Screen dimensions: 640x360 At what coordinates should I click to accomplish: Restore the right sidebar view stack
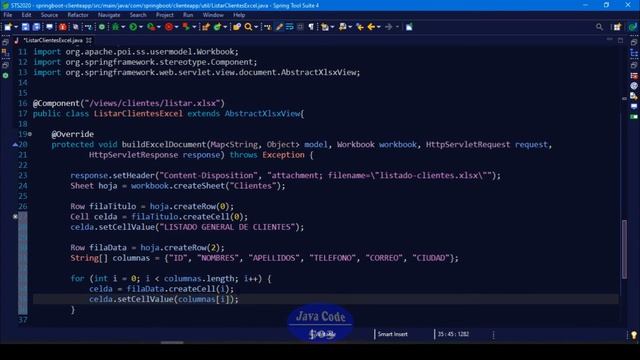pyautogui.click(x=634, y=42)
